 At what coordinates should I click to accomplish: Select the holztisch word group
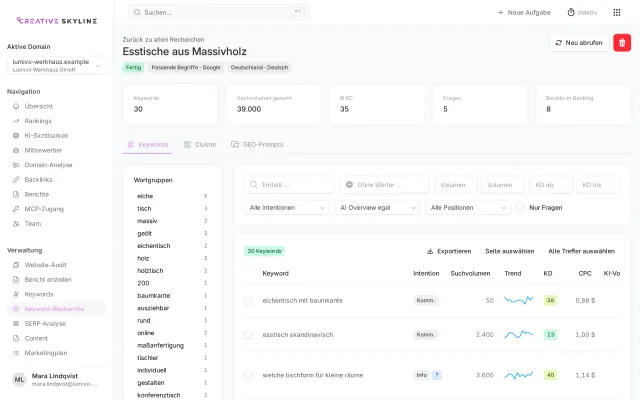click(172, 271)
